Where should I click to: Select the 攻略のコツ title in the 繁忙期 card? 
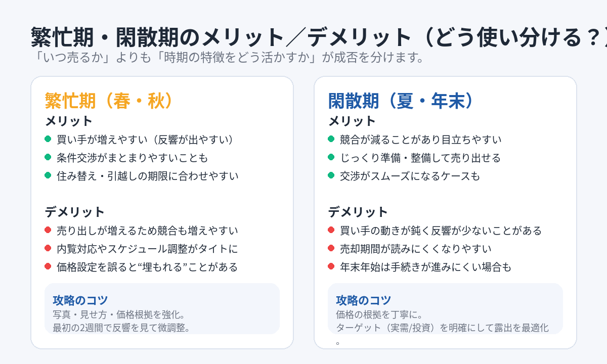point(80,300)
